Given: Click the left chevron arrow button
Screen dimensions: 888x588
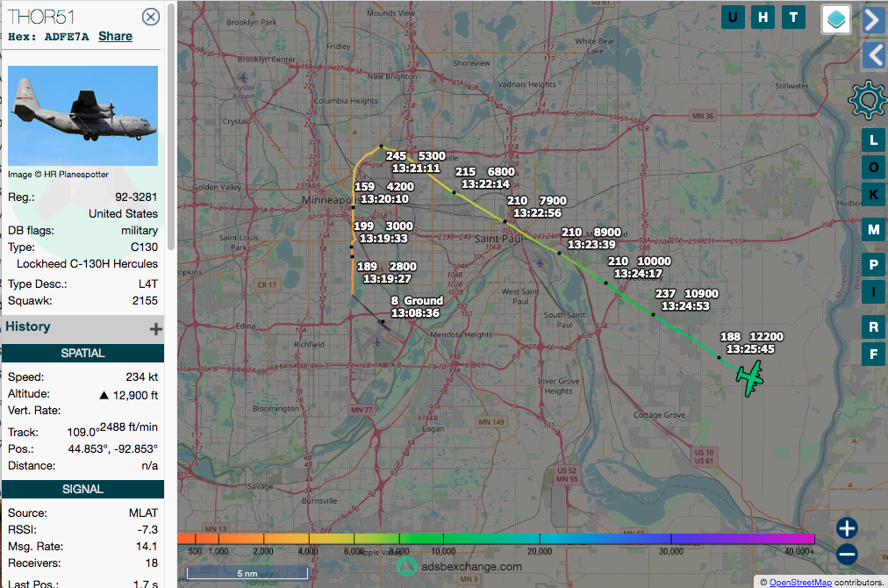Looking at the screenshot, I should point(875,55).
